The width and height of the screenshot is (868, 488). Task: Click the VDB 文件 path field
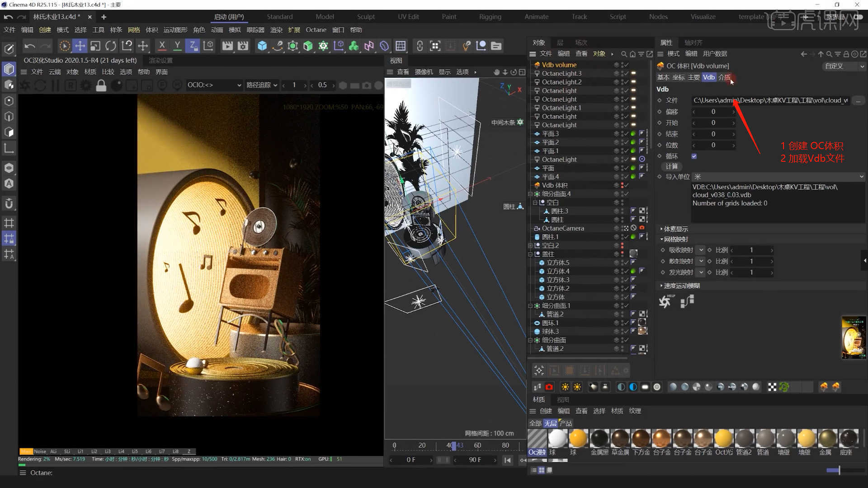[x=770, y=100]
